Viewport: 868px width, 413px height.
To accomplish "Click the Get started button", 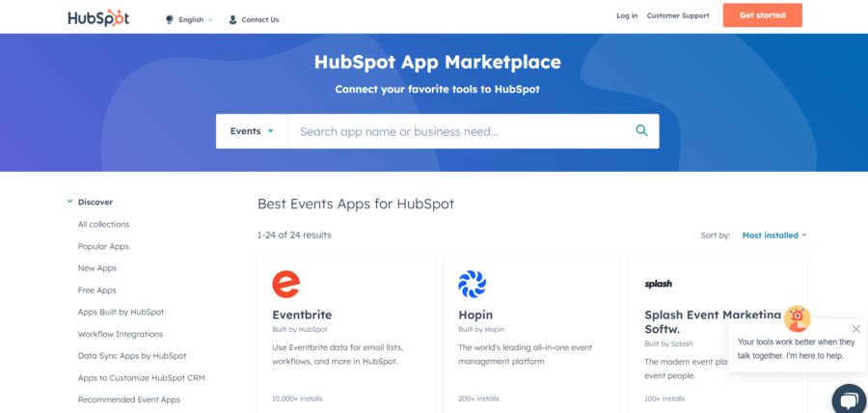I will [762, 15].
